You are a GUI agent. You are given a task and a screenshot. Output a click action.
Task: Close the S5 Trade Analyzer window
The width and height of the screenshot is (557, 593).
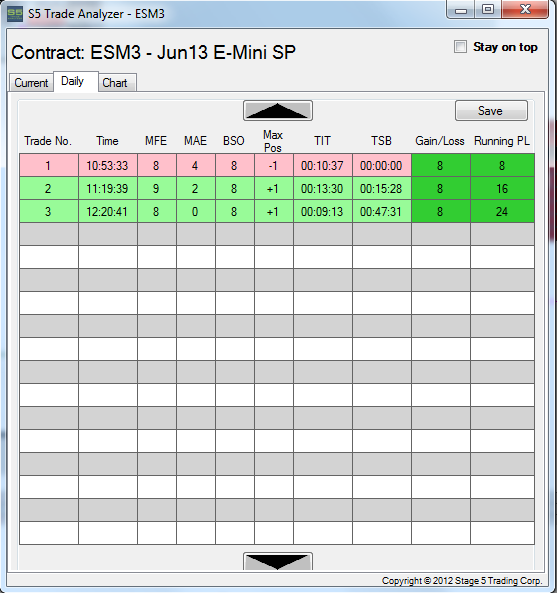[x=525, y=10]
